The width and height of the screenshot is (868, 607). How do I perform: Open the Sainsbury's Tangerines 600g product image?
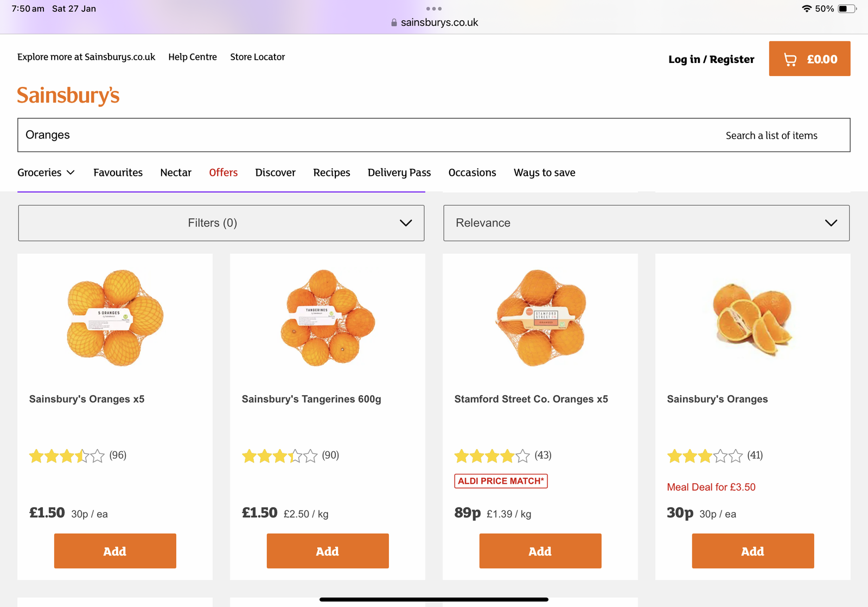[328, 318]
